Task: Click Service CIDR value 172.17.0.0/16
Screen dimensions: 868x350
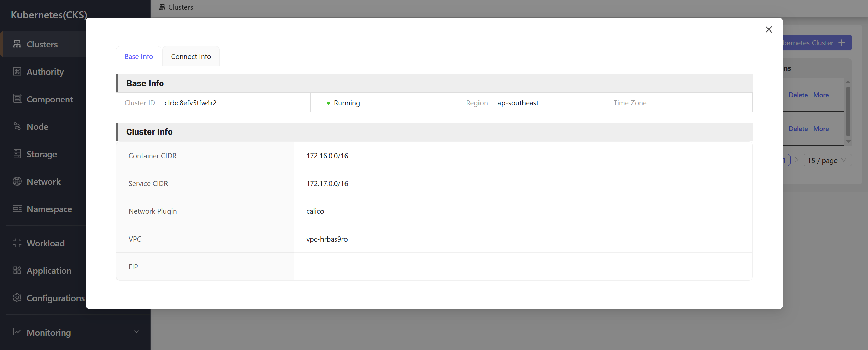Action: pyautogui.click(x=327, y=183)
